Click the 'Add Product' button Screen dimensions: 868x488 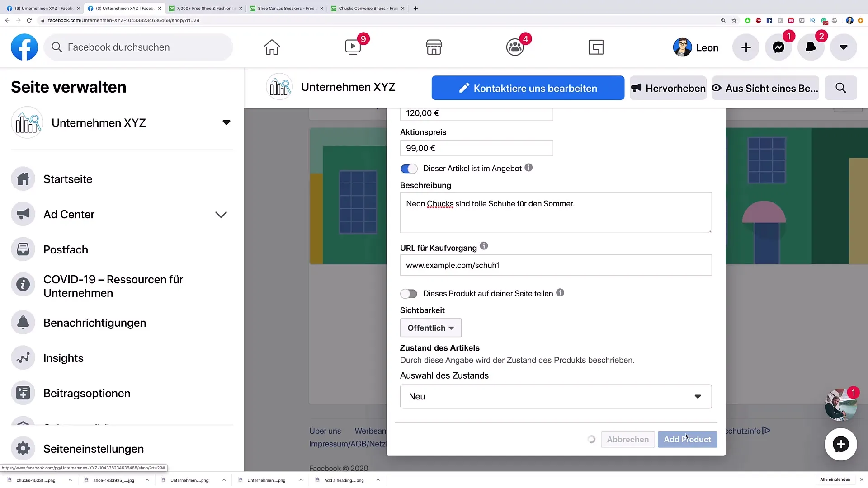[687, 439]
